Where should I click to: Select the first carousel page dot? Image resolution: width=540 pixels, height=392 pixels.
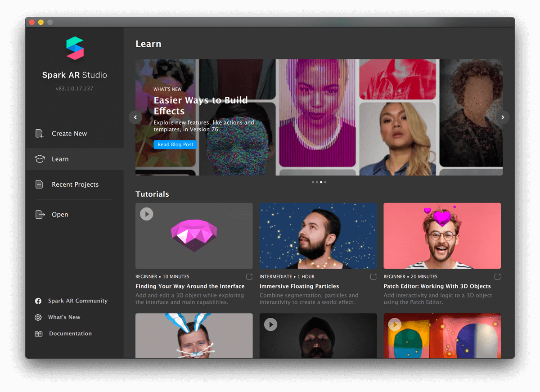coord(313,182)
